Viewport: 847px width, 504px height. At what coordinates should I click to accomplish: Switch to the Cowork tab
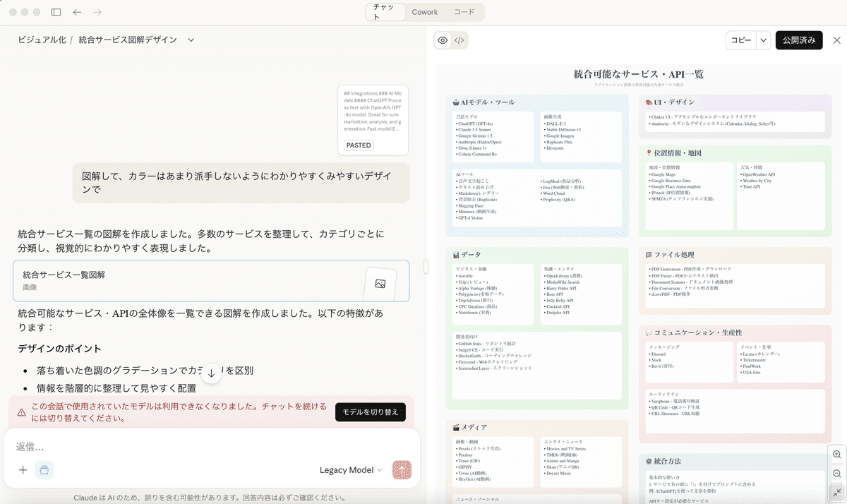(425, 12)
